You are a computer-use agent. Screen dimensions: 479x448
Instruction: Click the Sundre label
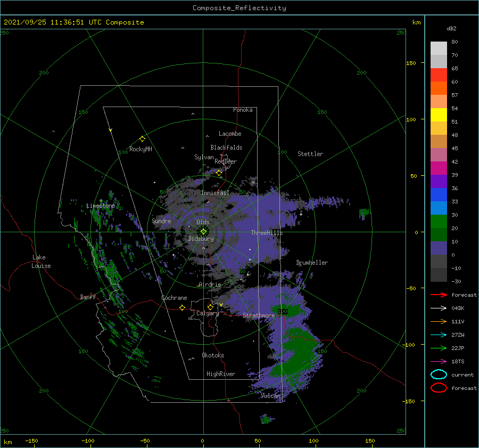(161, 221)
